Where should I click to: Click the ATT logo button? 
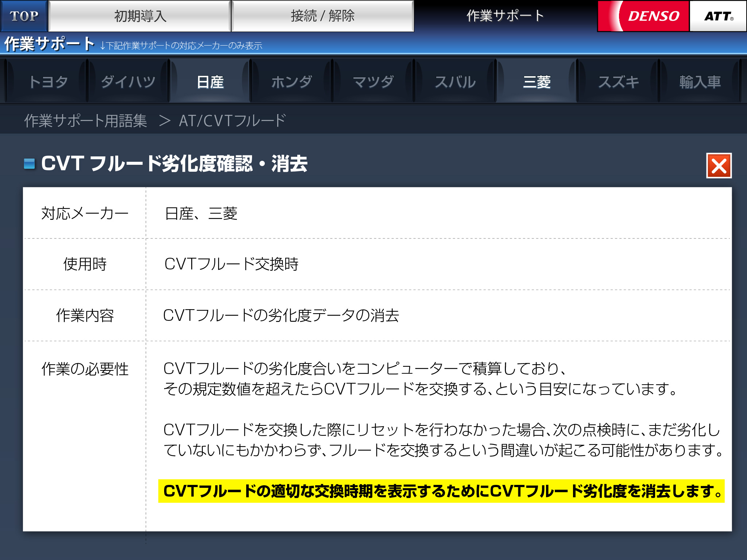pyautogui.click(x=718, y=16)
